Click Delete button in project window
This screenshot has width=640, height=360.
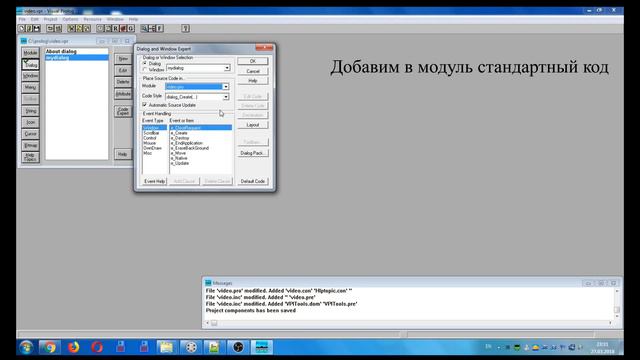[x=123, y=82]
